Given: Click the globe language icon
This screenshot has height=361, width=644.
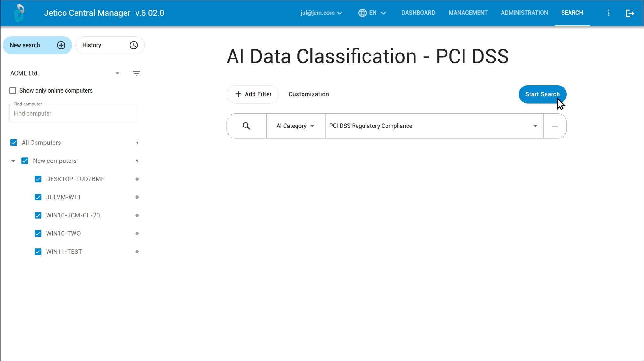Looking at the screenshot, I should pos(362,13).
